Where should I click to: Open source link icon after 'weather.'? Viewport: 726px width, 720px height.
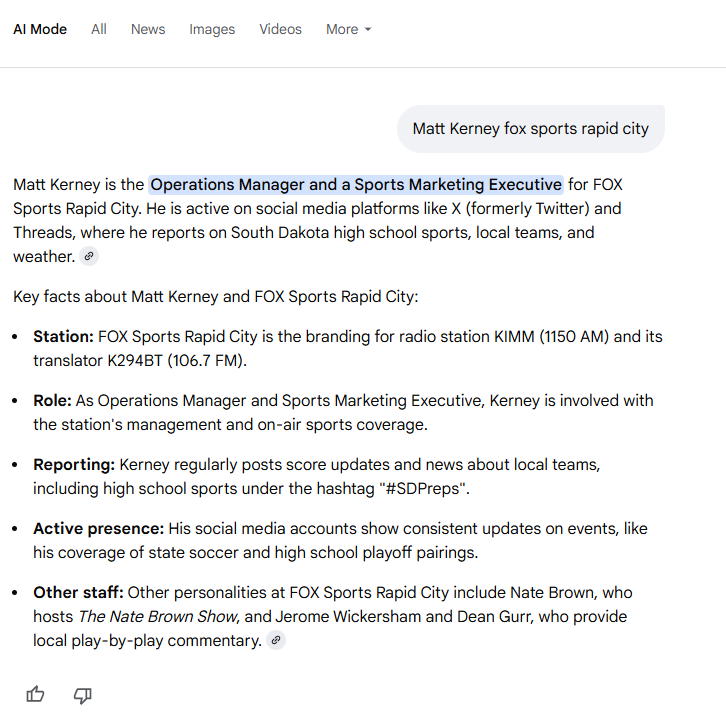tap(89, 256)
